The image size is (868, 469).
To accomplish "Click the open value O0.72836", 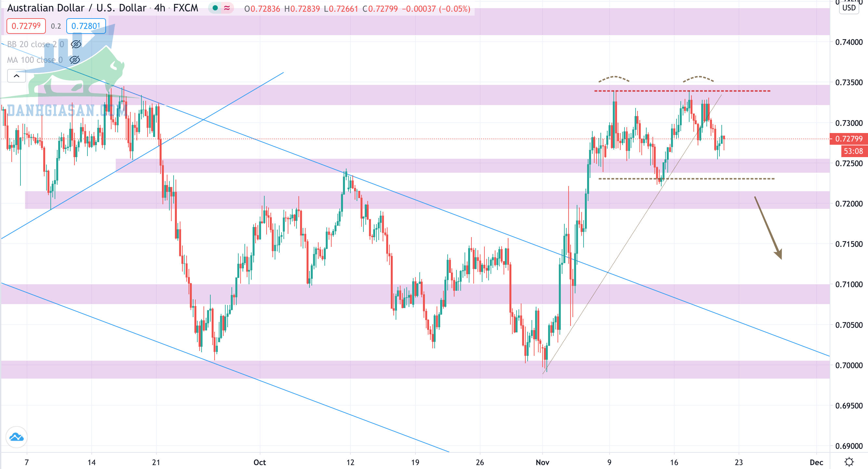I will coord(262,9).
